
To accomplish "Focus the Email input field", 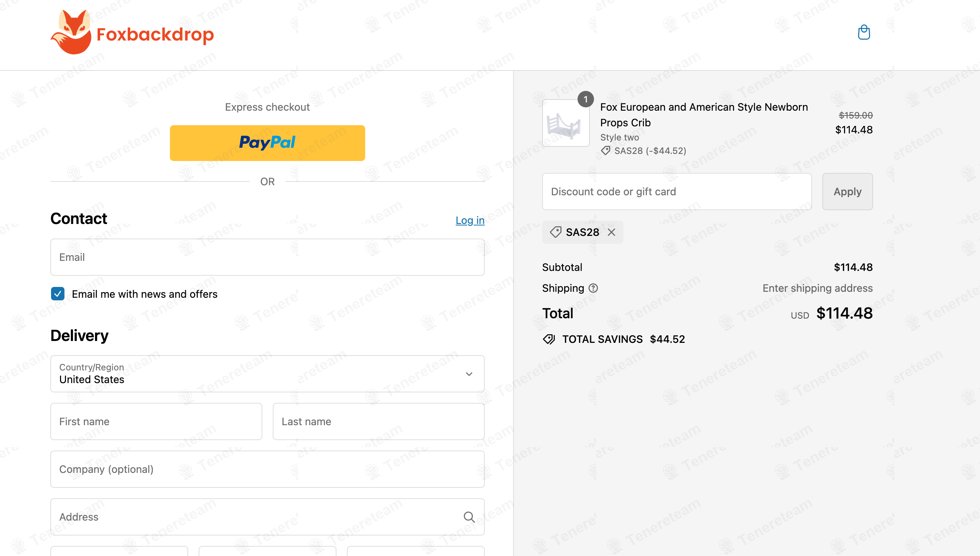I will 267,257.
